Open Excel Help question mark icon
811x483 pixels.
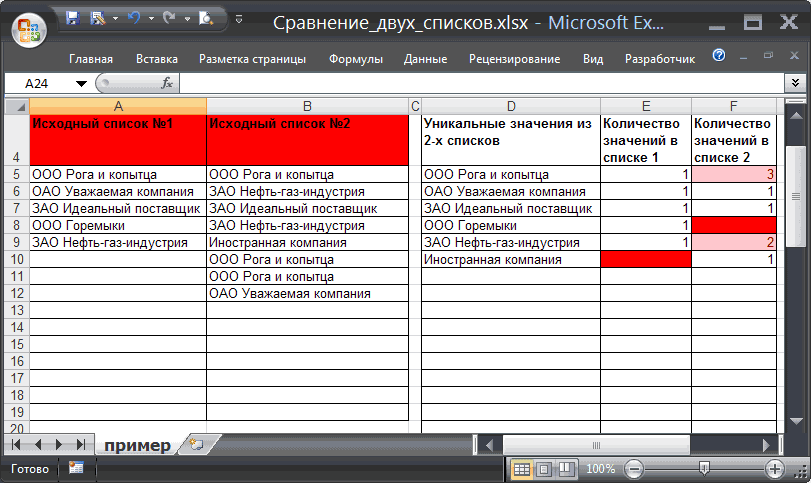pyautogui.click(x=718, y=56)
